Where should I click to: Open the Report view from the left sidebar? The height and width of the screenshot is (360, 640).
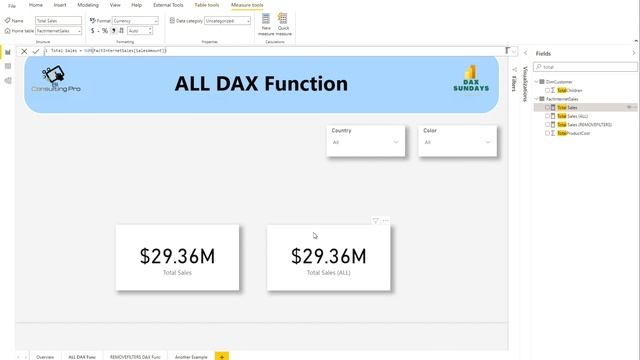[8, 52]
